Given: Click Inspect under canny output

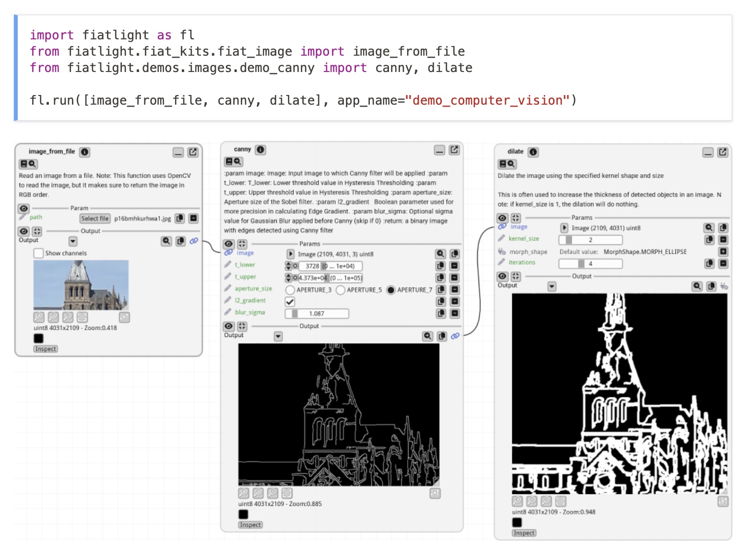Looking at the screenshot, I should coord(250,525).
